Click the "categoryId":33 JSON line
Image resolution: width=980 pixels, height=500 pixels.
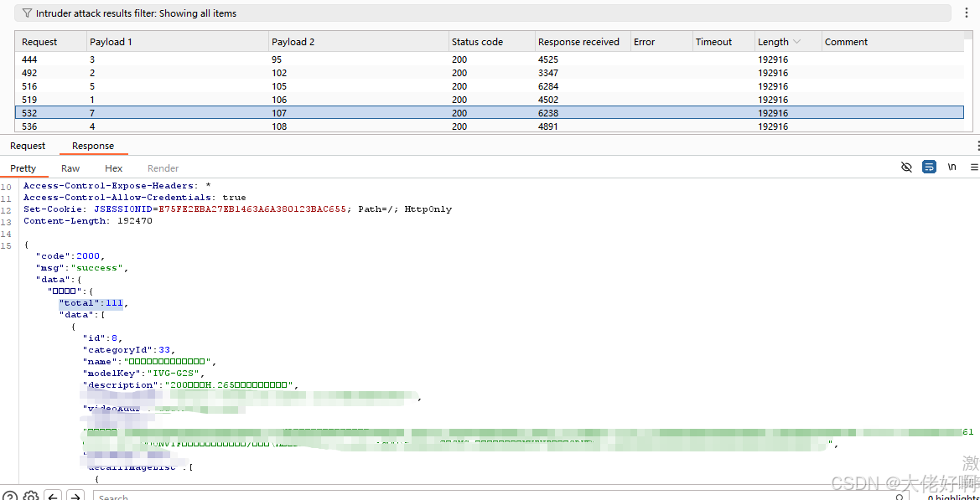click(128, 349)
